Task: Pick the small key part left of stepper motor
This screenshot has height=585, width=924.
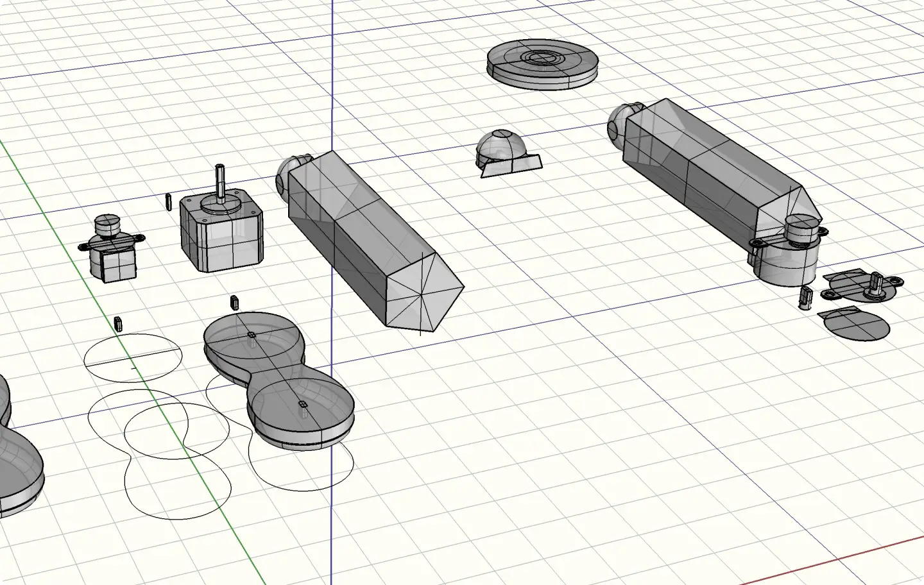Action: (169, 201)
